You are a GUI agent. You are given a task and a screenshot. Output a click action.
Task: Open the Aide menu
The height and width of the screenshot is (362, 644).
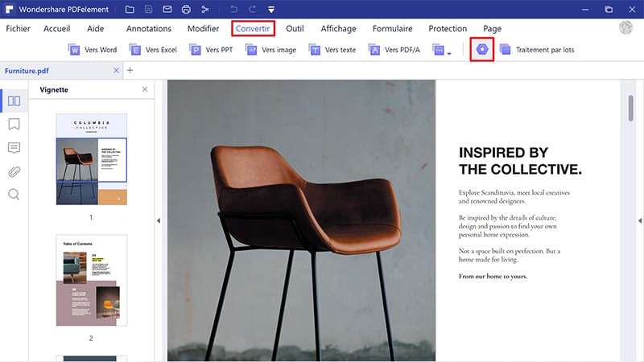tap(95, 28)
